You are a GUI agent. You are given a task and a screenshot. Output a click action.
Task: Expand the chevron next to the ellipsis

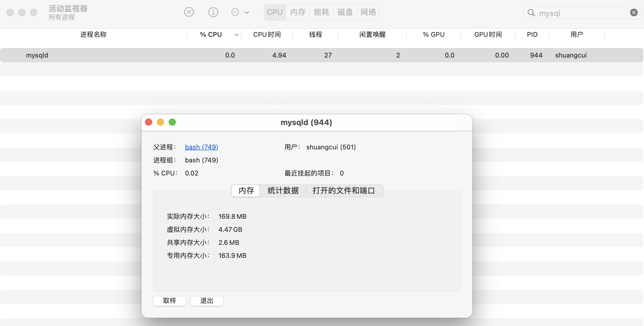(247, 12)
